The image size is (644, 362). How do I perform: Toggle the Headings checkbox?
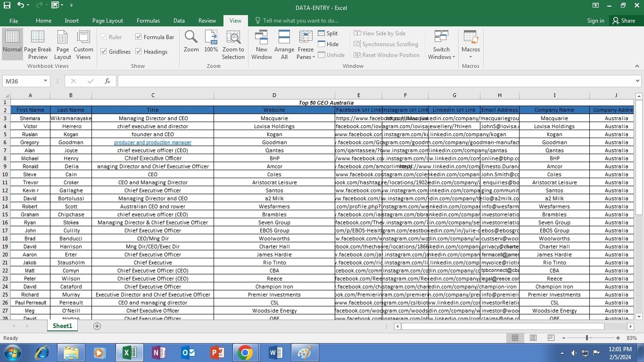(139, 51)
